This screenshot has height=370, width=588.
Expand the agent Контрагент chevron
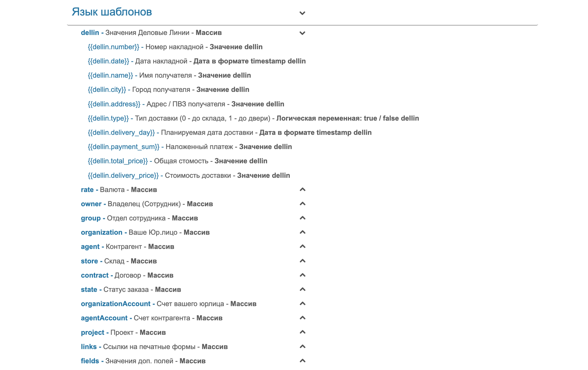[302, 247]
